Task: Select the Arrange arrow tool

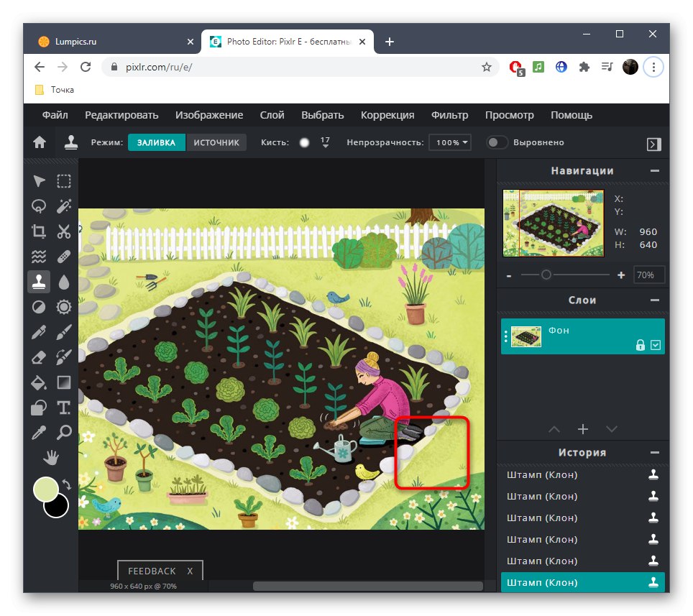Action: point(39,180)
